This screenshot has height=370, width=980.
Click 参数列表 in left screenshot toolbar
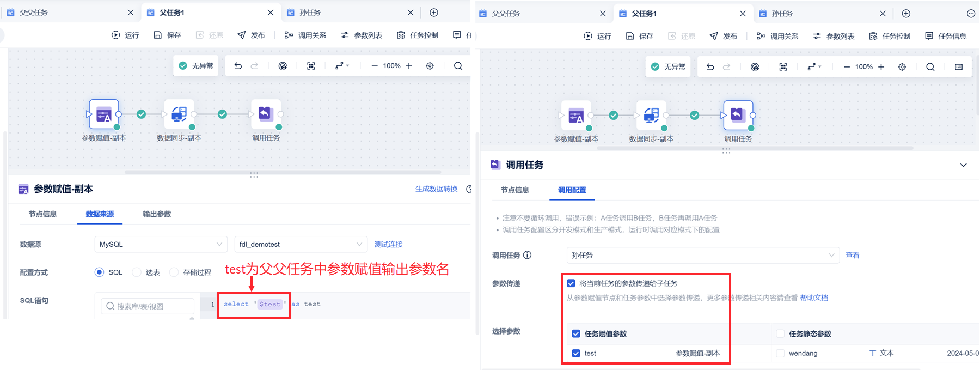point(361,35)
